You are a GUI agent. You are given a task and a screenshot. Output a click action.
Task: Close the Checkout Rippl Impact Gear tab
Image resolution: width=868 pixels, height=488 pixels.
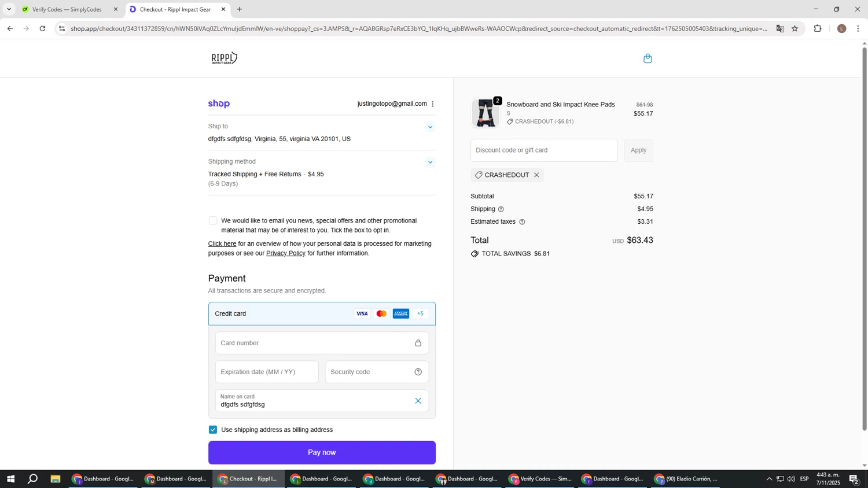[x=223, y=9]
